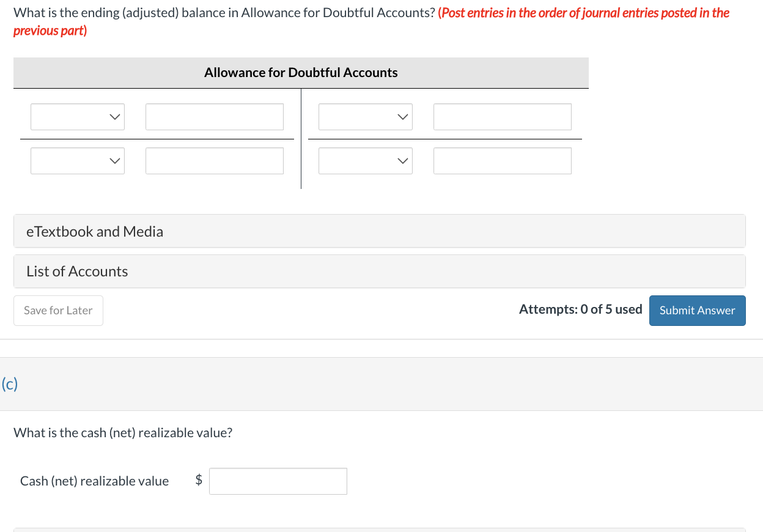Open the List of Accounts panel
Image resolution: width=763 pixels, height=532 pixels.
tap(76, 271)
